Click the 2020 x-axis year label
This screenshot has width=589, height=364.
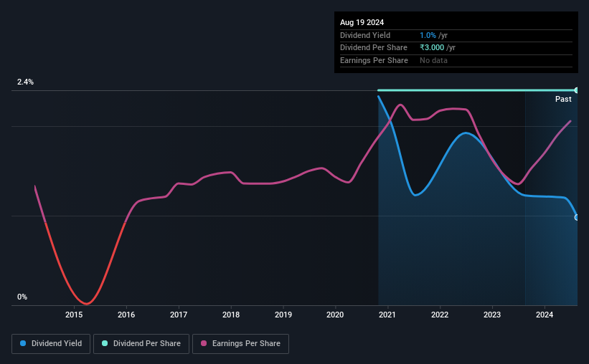pos(335,315)
